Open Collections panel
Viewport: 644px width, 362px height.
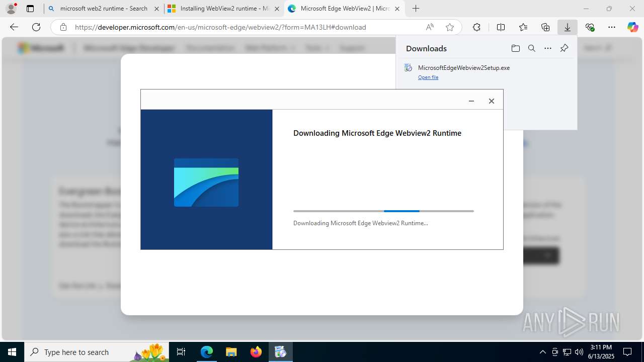point(545,27)
